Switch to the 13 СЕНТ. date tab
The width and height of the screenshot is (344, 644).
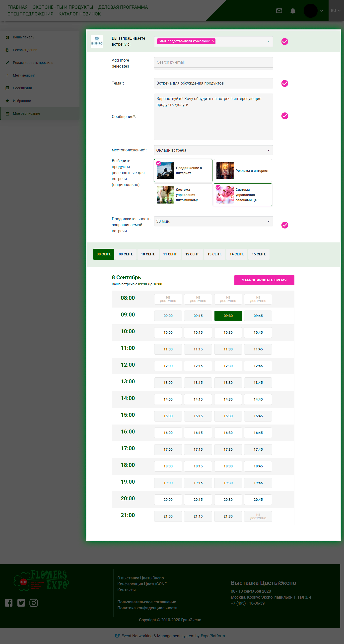click(x=214, y=254)
